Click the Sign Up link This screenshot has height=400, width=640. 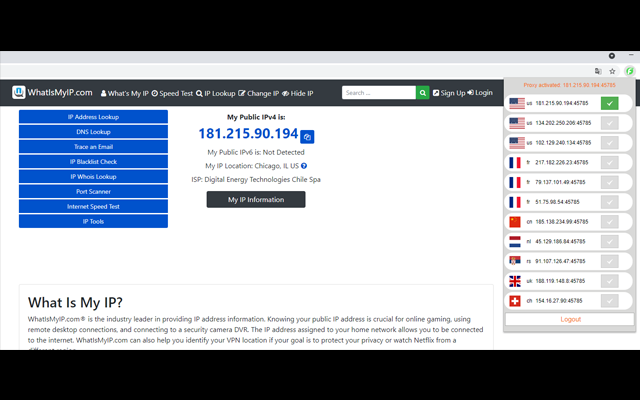[449, 93]
